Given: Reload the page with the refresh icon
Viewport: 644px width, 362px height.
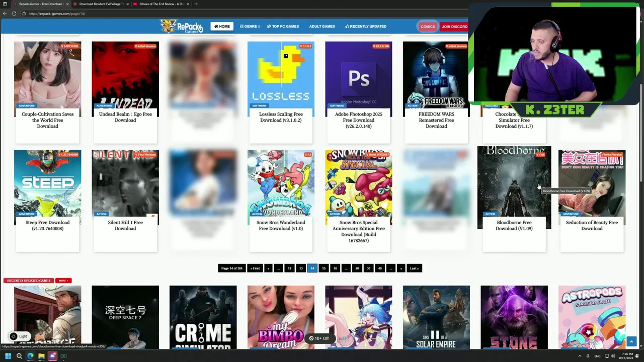Looking at the screenshot, I should (14, 14).
